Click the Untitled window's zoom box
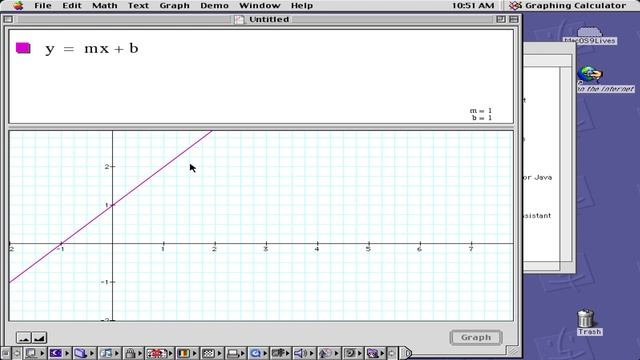The height and width of the screenshot is (360, 640). pyautogui.click(x=501, y=19)
